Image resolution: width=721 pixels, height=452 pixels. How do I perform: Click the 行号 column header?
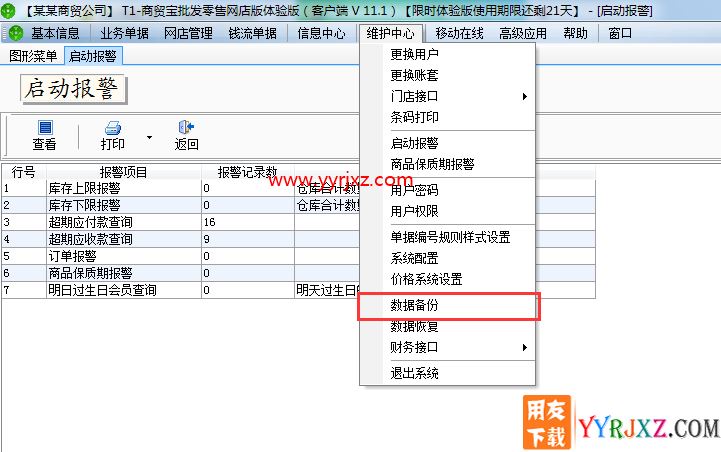click(x=24, y=172)
